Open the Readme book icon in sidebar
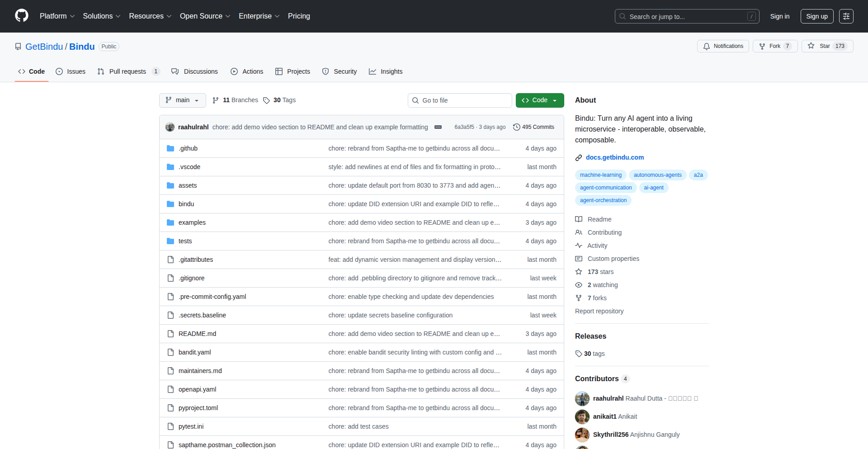The width and height of the screenshot is (868, 449). pyautogui.click(x=579, y=219)
